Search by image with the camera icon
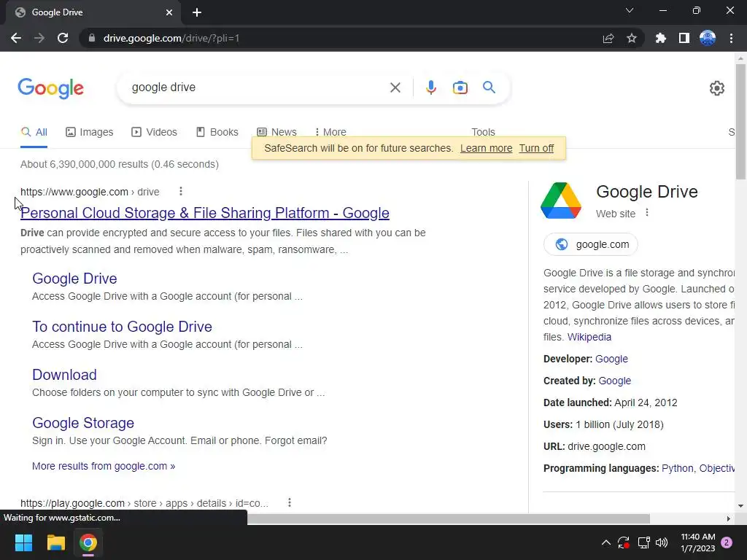Screen dimensions: 747x560 pos(460,87)
